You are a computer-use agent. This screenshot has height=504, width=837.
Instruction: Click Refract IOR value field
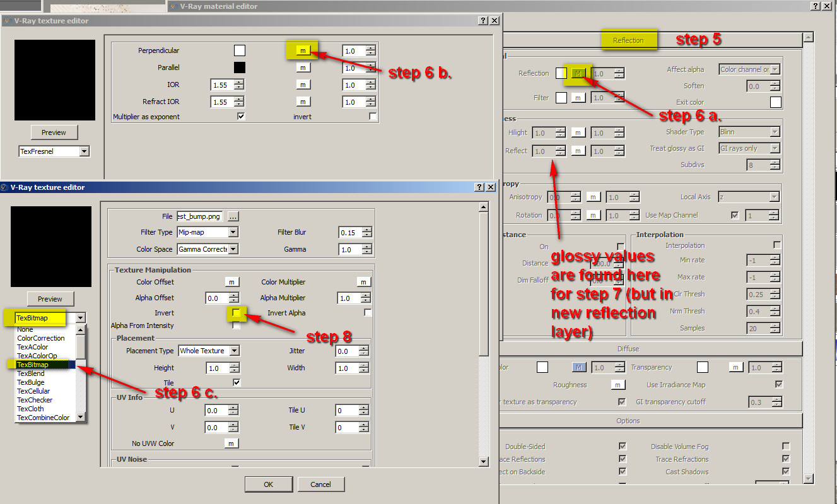click(x=223, y=102)
